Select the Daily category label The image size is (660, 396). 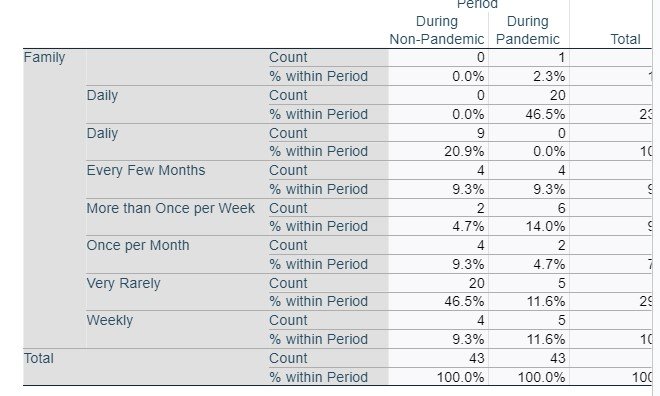click(x=102, y=95)
